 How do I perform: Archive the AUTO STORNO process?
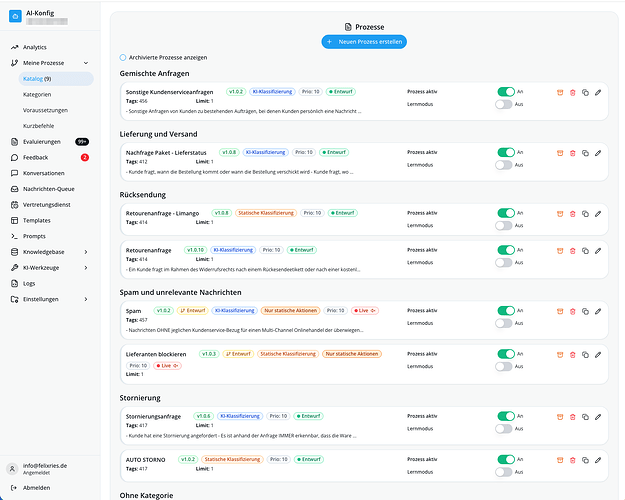coord(560,460)
